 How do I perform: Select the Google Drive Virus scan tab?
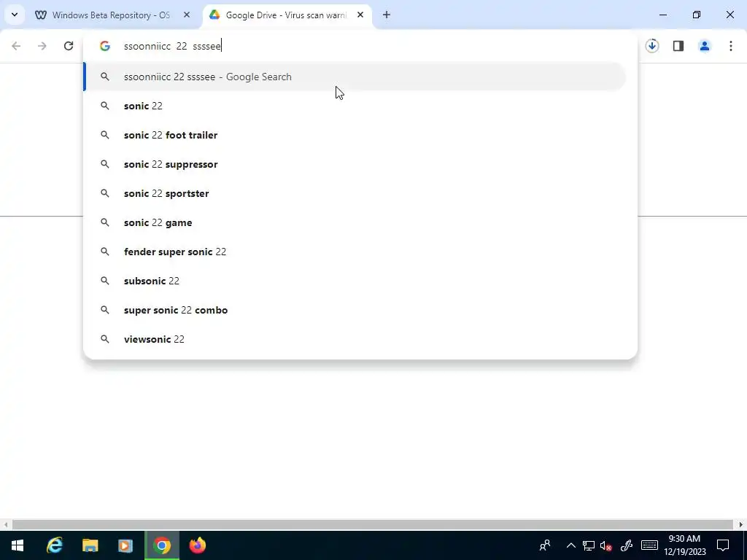(x=287, y=15)
